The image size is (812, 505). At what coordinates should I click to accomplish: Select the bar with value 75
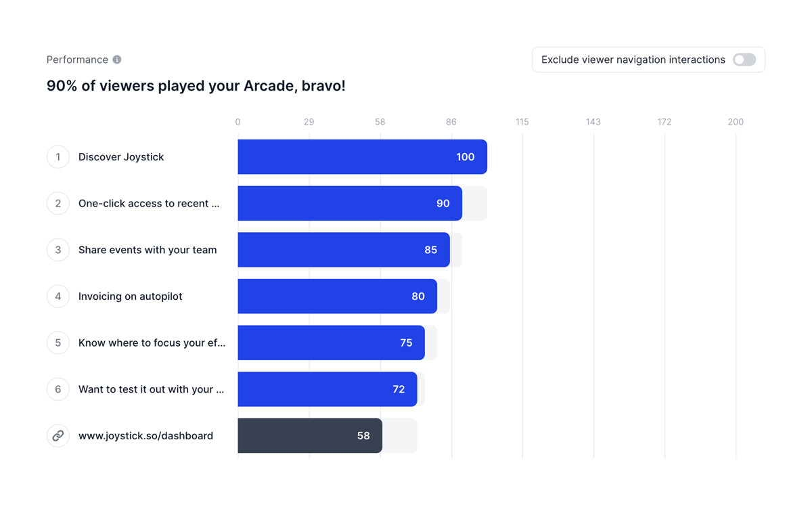coord(330,343)
